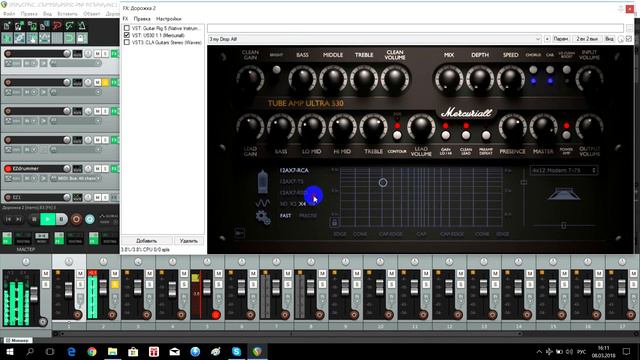Click the tube icon in the amp plugin
The height and width of the screenshot is (360, 640).
[x=263, y=182]
